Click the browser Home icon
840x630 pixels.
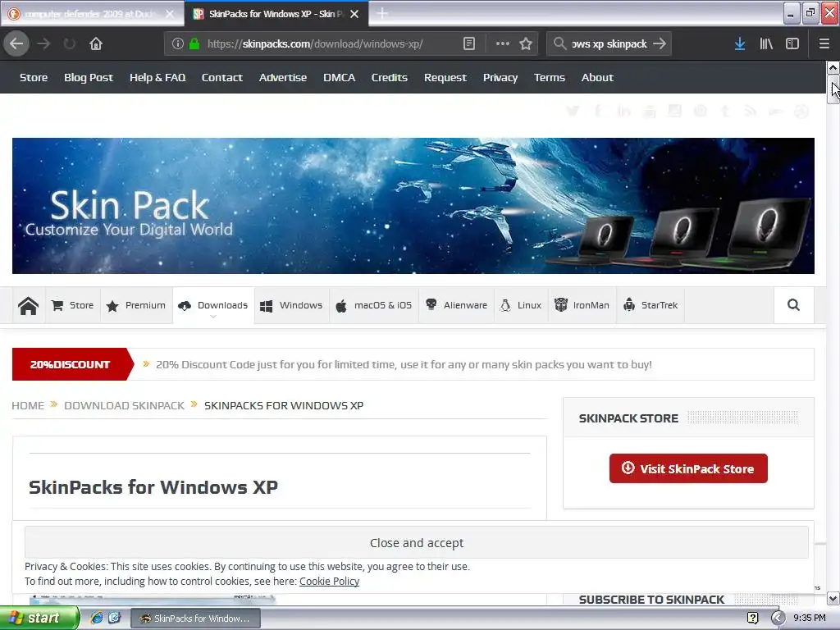coord(96,43)
